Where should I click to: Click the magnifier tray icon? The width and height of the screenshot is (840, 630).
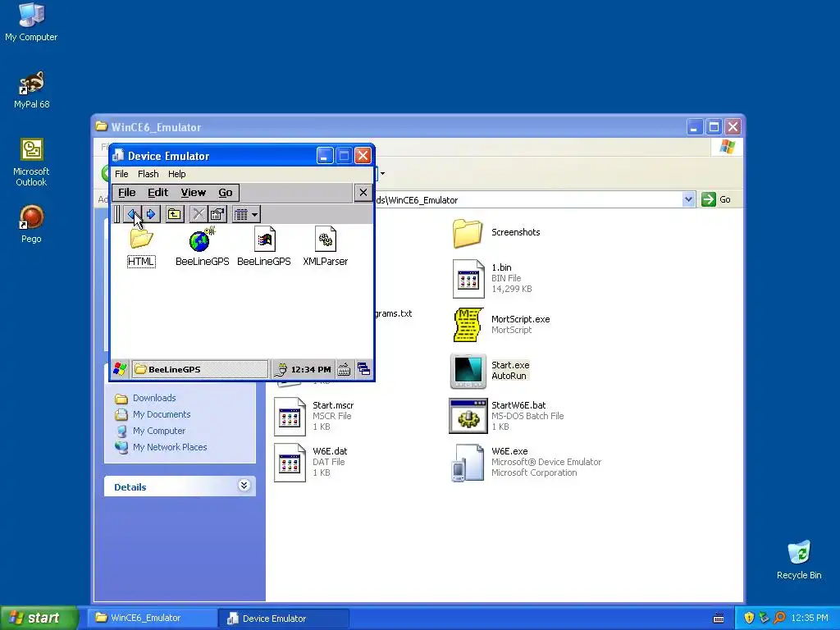pyautogui.click(x=779, y=618)
